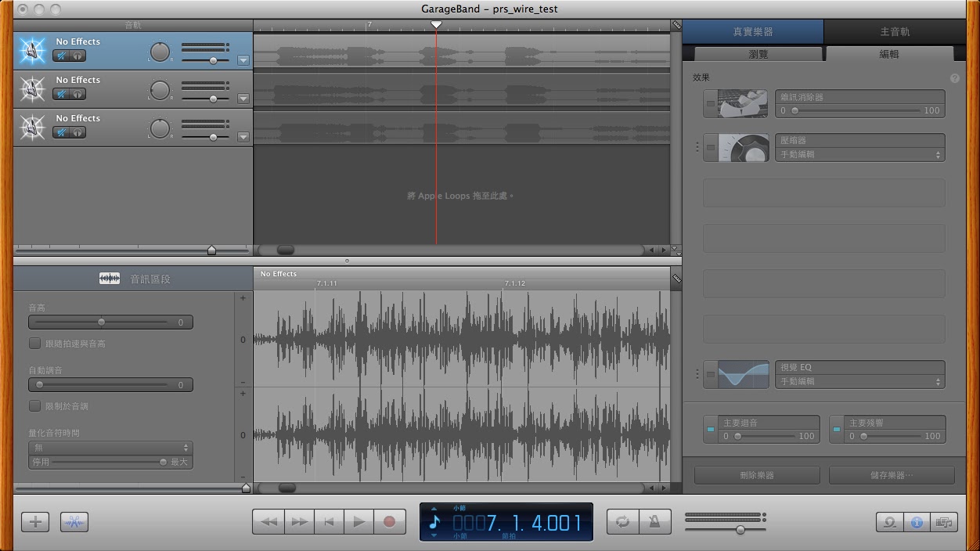Open the Visual EQ curve thumbnail

point(743,374)
